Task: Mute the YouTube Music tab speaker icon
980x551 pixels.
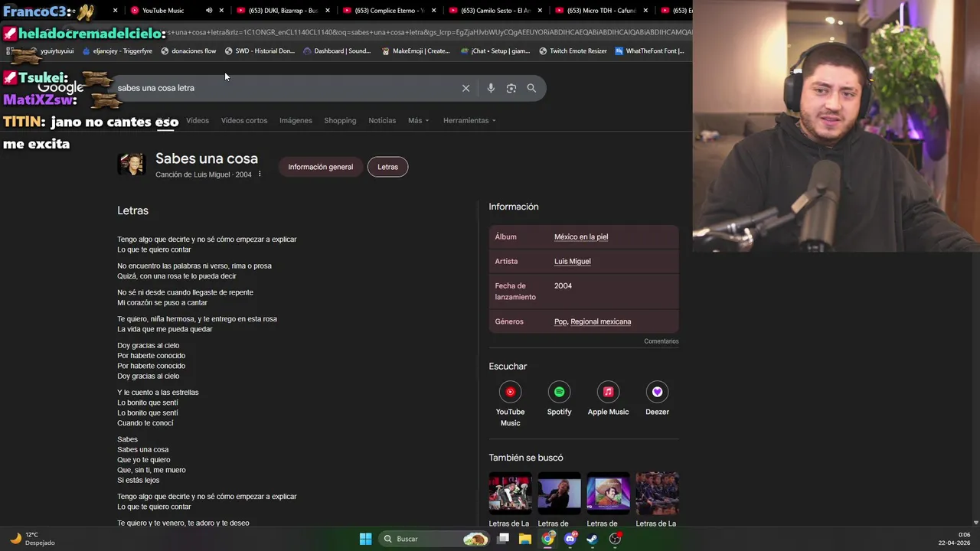Action: pyautogui.click(x=209, y=11)
